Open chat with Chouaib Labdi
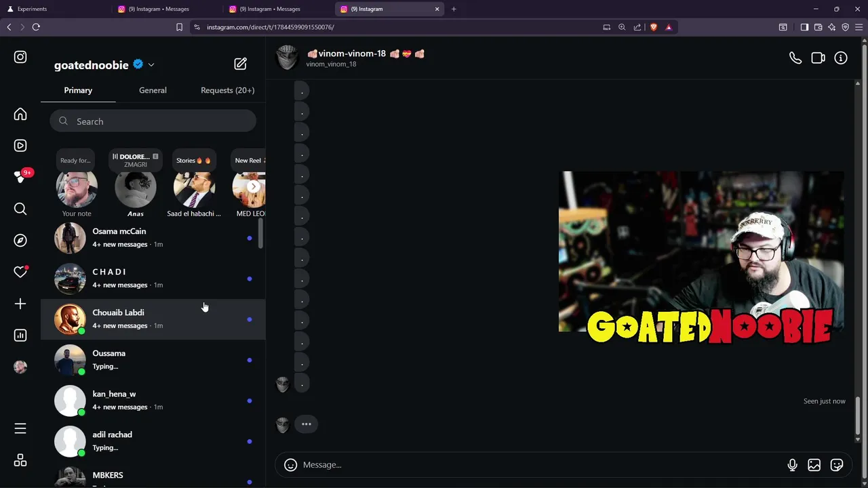 coord(153,319)
